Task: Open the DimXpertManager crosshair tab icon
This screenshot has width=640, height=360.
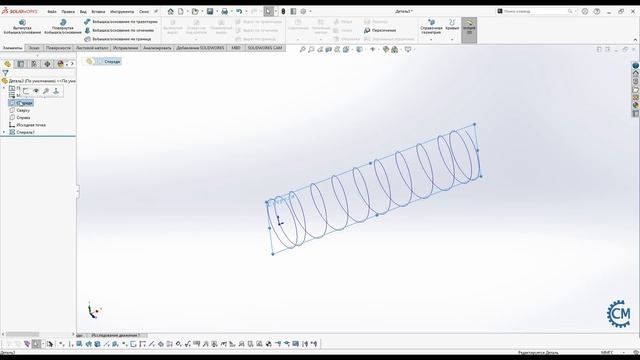Action: click(47, 64)
